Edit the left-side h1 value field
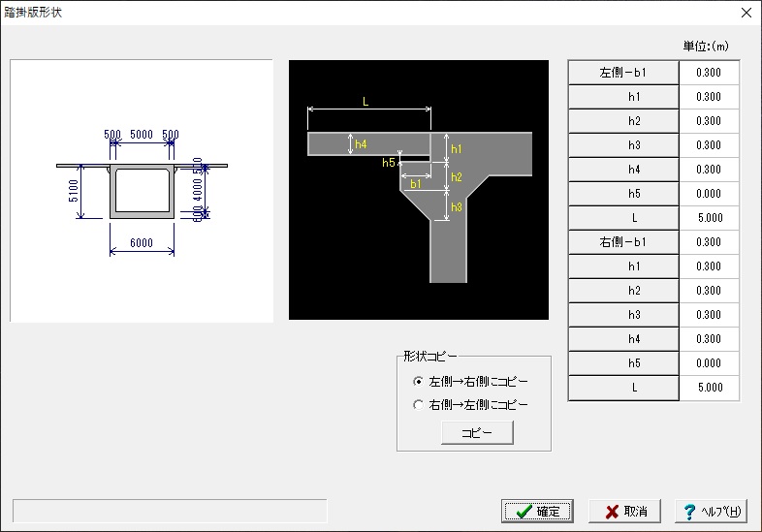Viewport: 762px width, 532px height. tap(709, 97)
